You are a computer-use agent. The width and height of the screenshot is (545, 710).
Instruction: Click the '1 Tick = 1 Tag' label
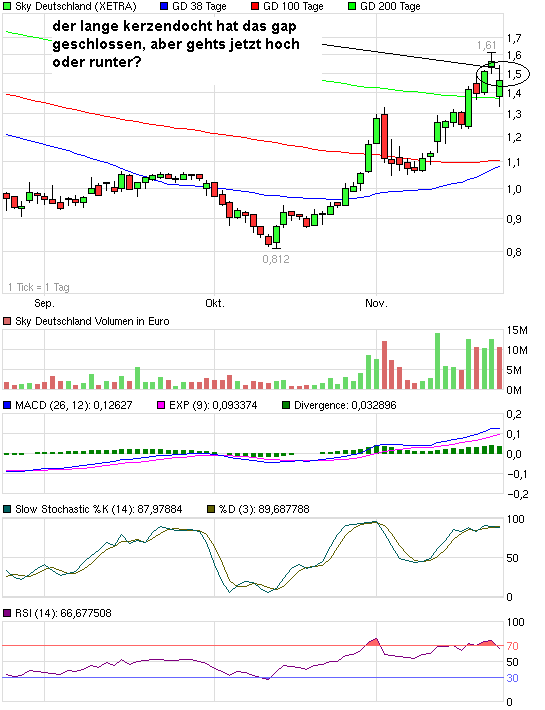[x=38, y=287]
